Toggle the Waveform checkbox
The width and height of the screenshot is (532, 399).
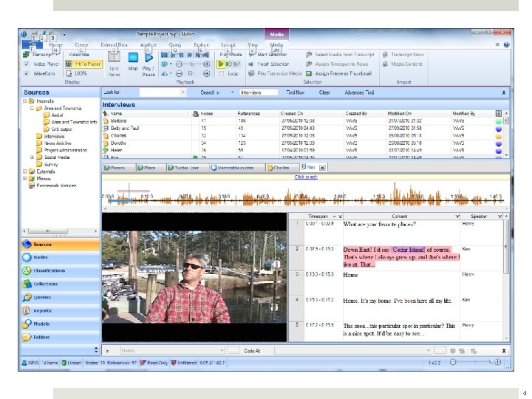click(27, 73)
